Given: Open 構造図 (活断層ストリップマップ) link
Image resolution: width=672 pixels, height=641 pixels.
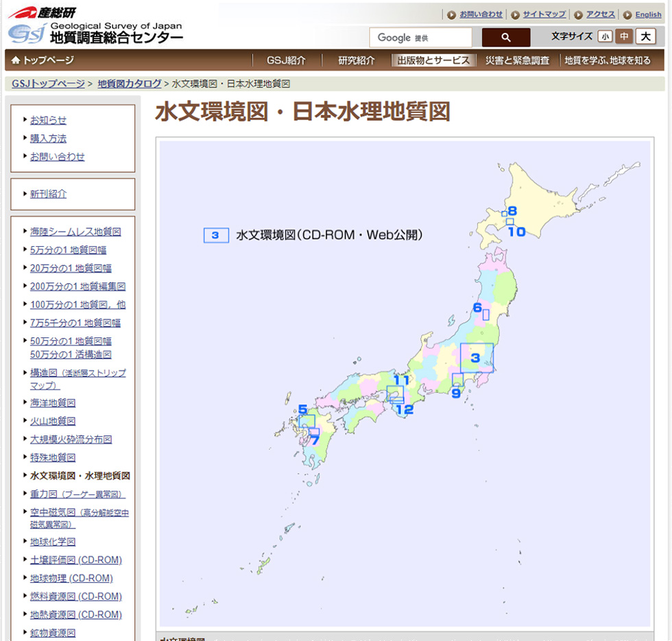Looking at the screenshot, I should click(77, 379).
